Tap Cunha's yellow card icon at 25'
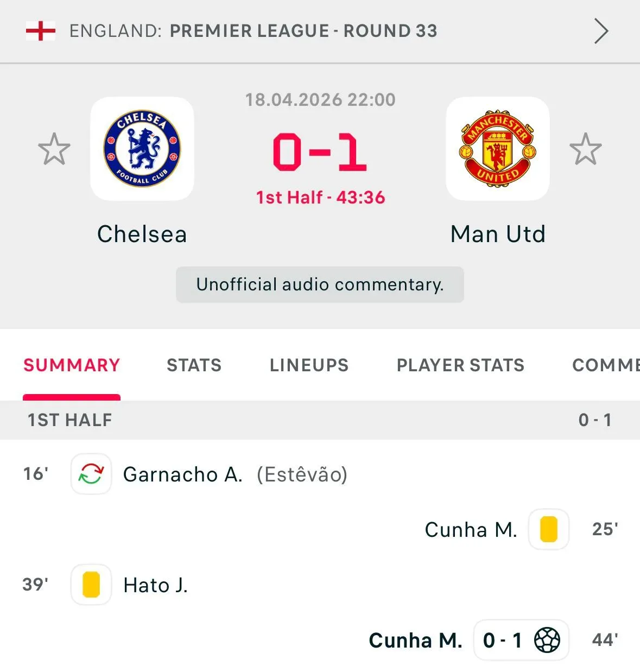Viewport: 640px width, 672px height. tap(549, 529)
